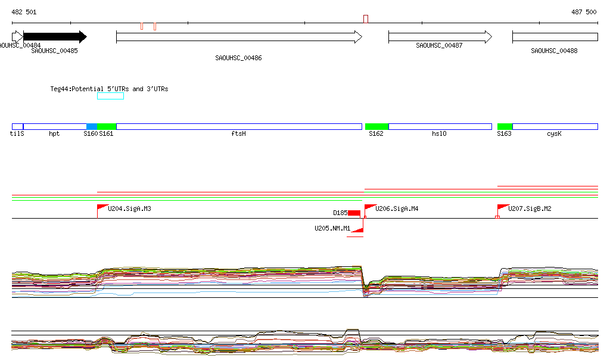Viewport: 610px width, 364px height.
Task: Select the green S162 segment
Action: [376, 127]
